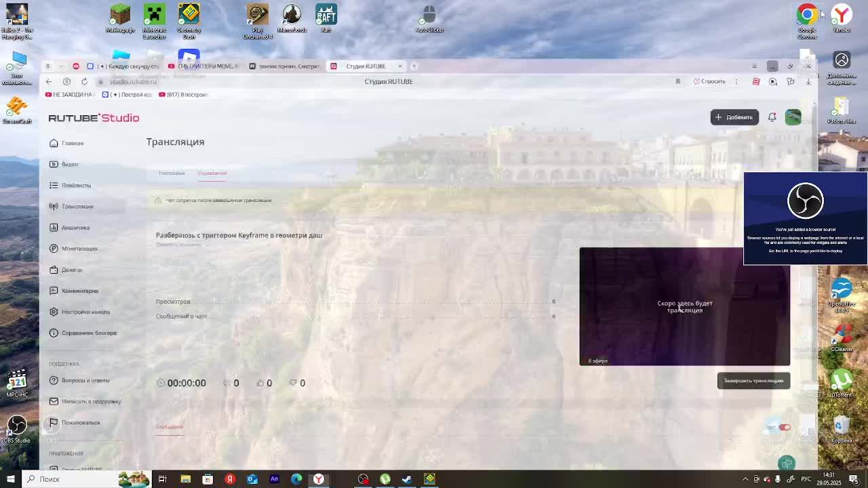Toggle the chat switch at bottom right
This screenshot has height=488, width=868.
click(785, 427)
